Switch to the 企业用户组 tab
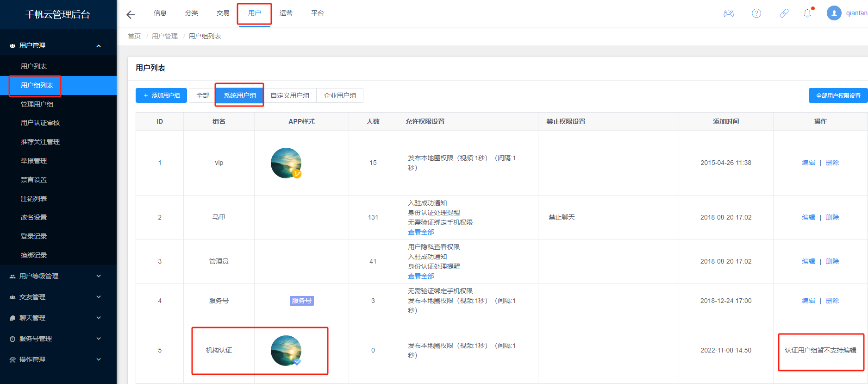This screenshot has width=868, height=384. (340, 95)
